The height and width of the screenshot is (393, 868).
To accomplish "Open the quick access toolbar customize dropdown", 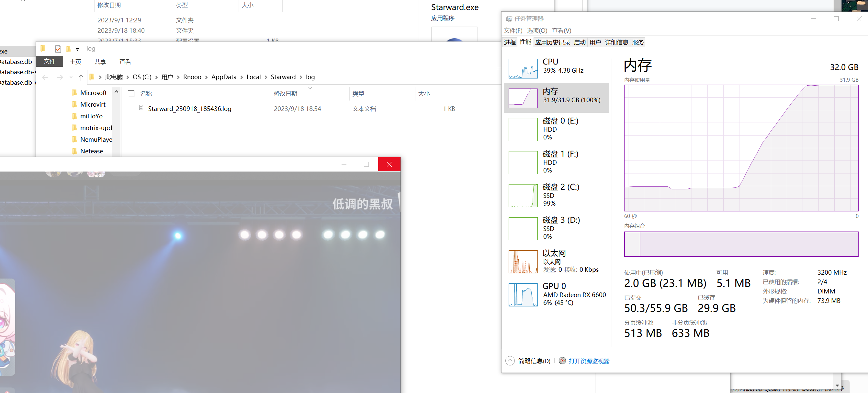I will tap(77, 49).
